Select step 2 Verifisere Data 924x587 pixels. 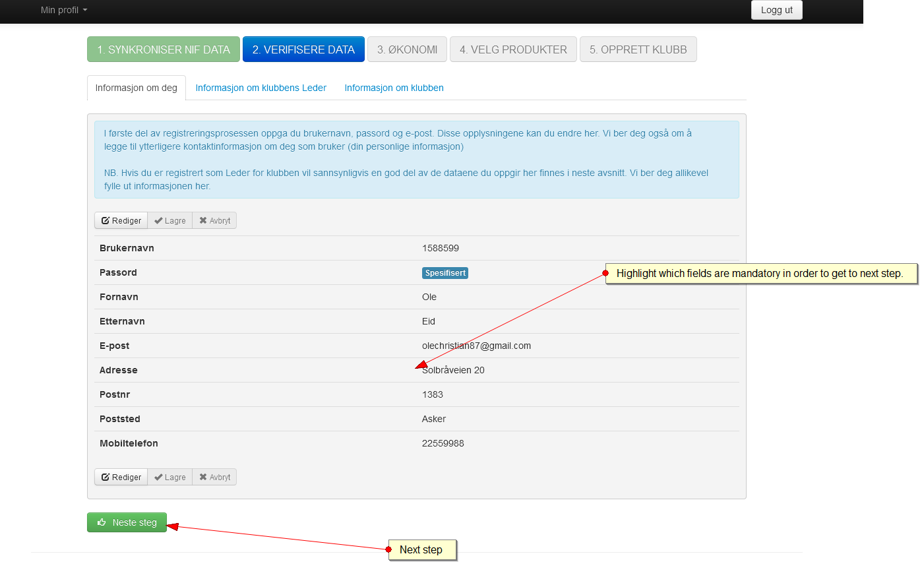[303, 49]
